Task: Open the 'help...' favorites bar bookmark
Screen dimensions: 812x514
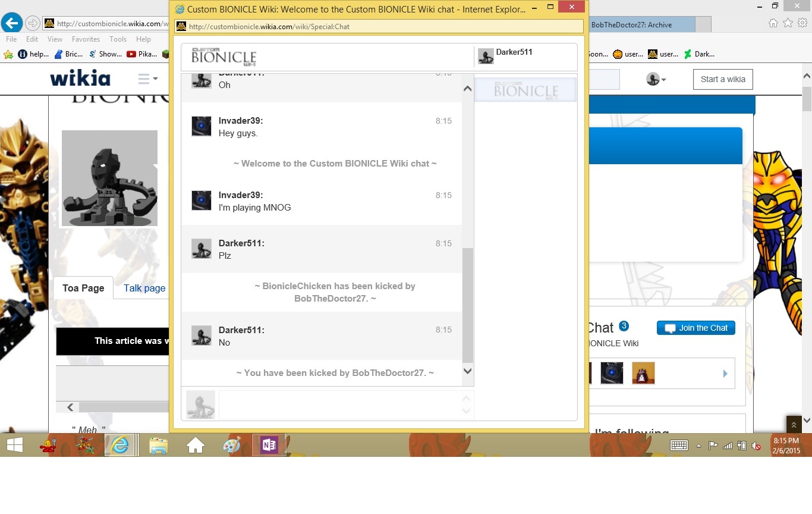Action: point(33,54)
